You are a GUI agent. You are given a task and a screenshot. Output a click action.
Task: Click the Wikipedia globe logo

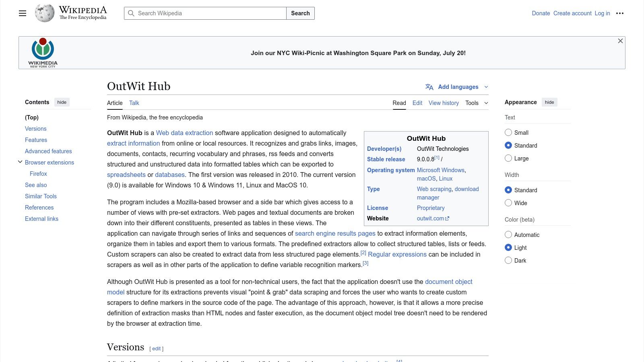pos(44,13)
